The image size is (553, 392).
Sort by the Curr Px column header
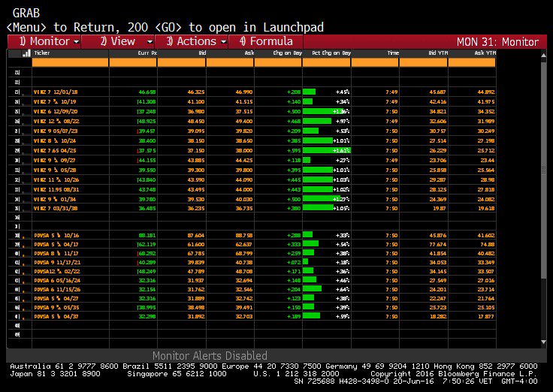tap(147, 53)
